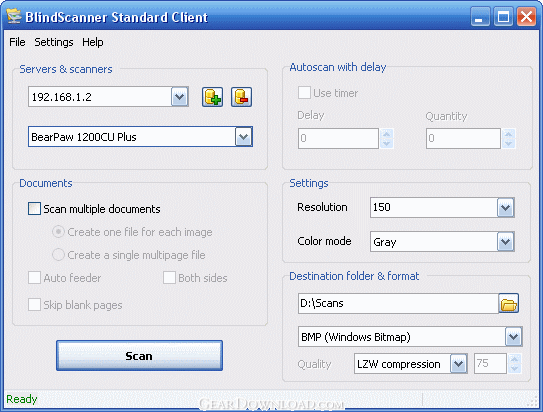543x412 pixels.
Task: Enable Scan multiple documents checkbox
Action: click(34, 209)
